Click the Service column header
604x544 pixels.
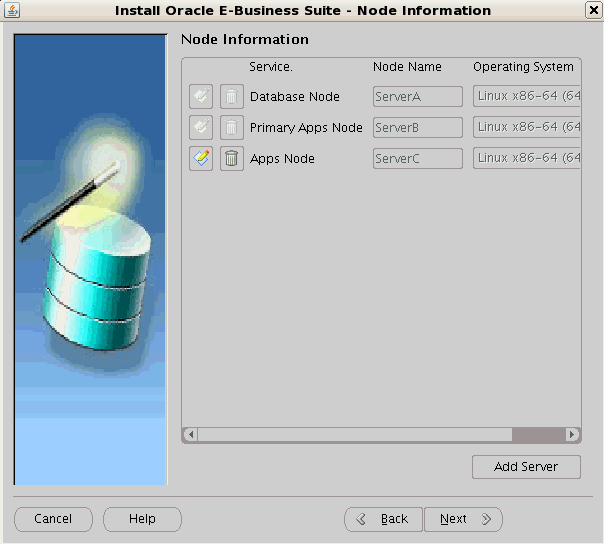point(271,67)
